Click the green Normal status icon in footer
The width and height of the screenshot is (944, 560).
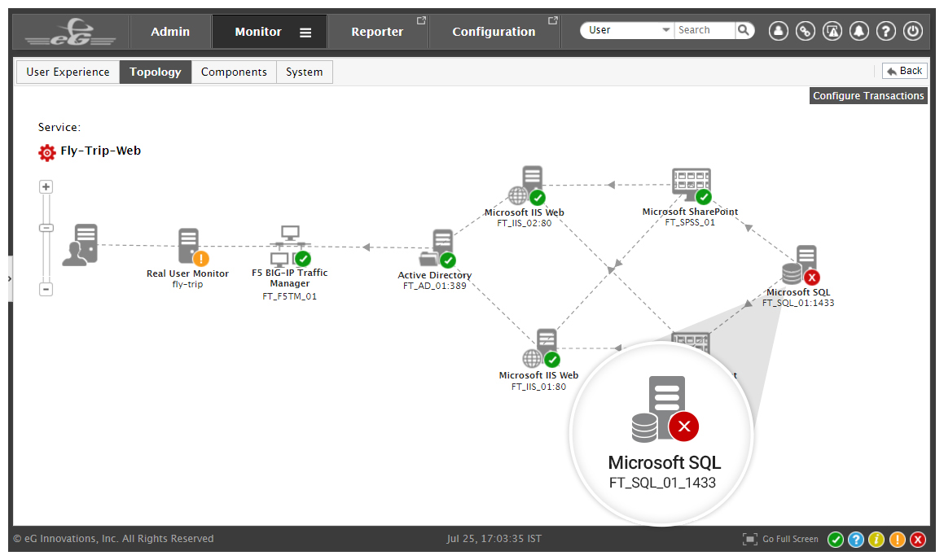click(x=836, y=540)
